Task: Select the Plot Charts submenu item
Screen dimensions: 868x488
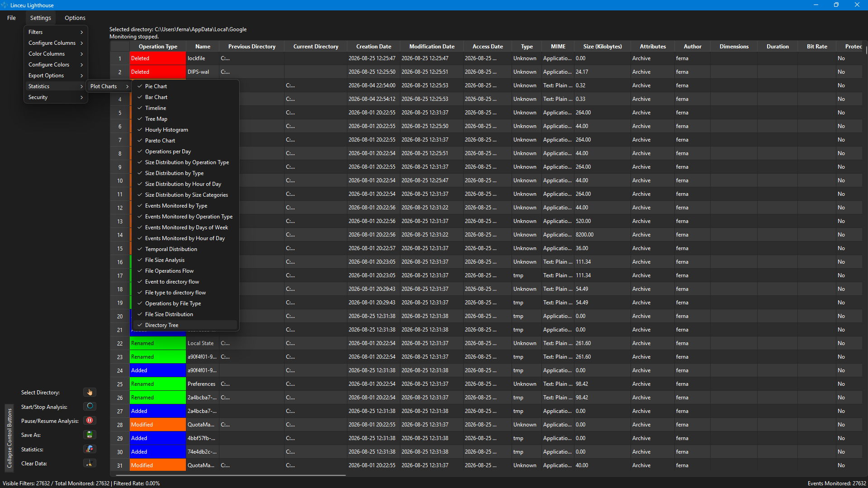Action: (x=109, y=86)
